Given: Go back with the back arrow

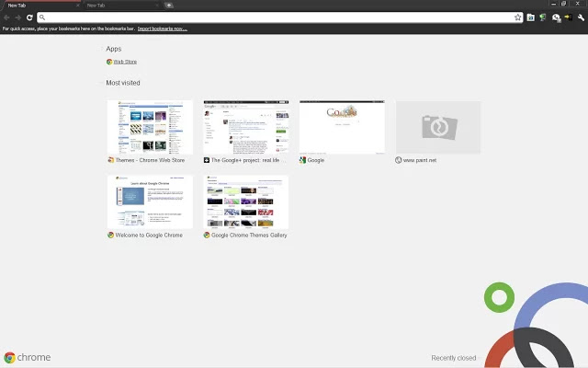Looking at the screenshot, I should (6, 17).
